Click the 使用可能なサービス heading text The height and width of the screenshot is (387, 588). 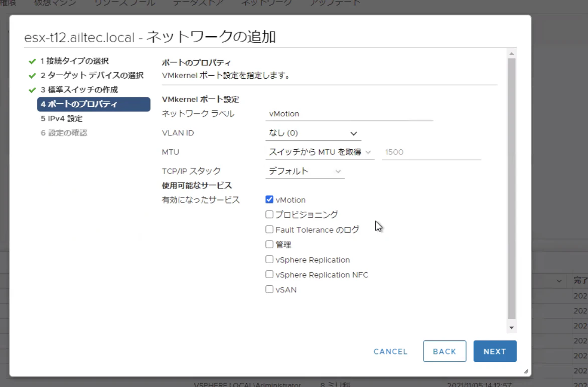click(197, 185)
